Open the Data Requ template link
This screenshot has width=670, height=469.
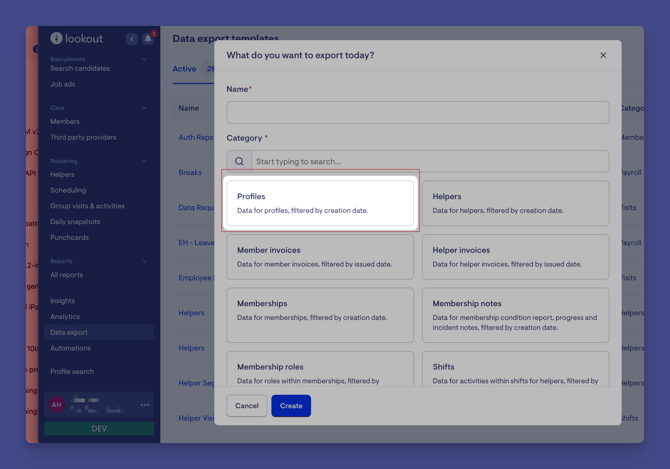point(196,207)
